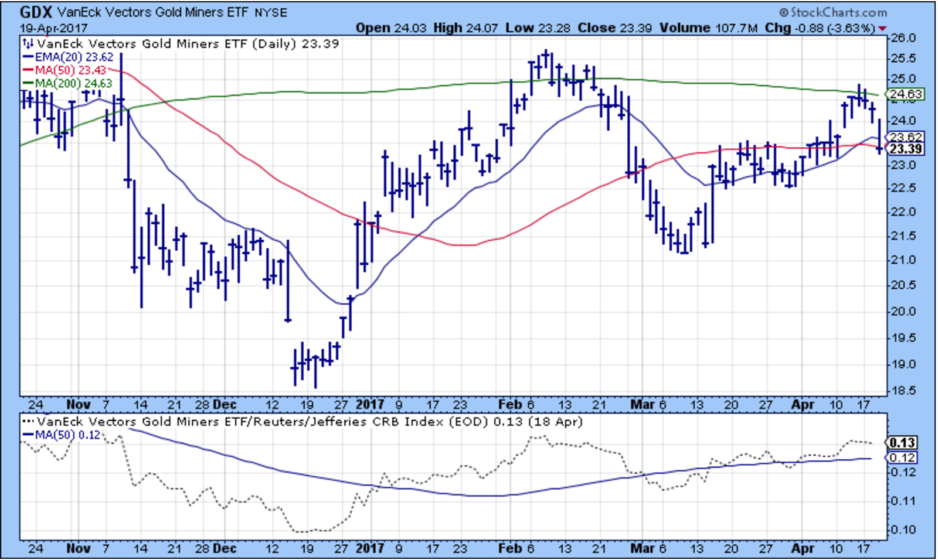Click the 25.5 price axis label

(903, 58)
